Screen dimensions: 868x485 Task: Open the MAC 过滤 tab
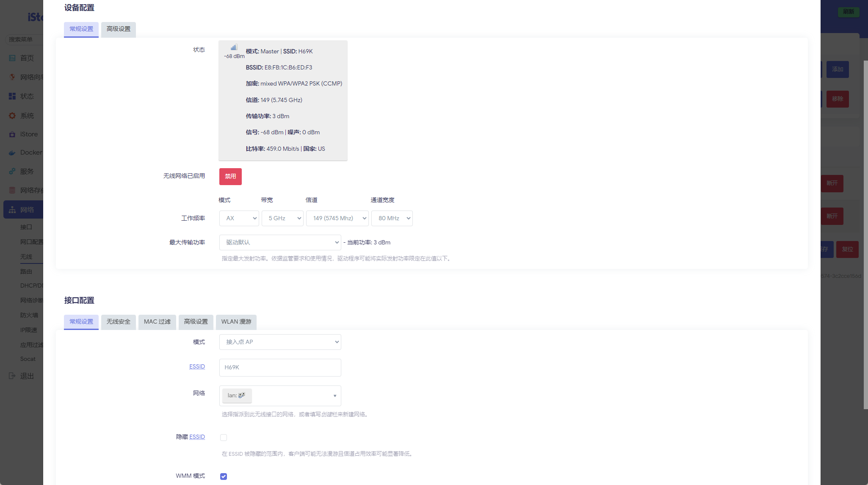point(157,322)
